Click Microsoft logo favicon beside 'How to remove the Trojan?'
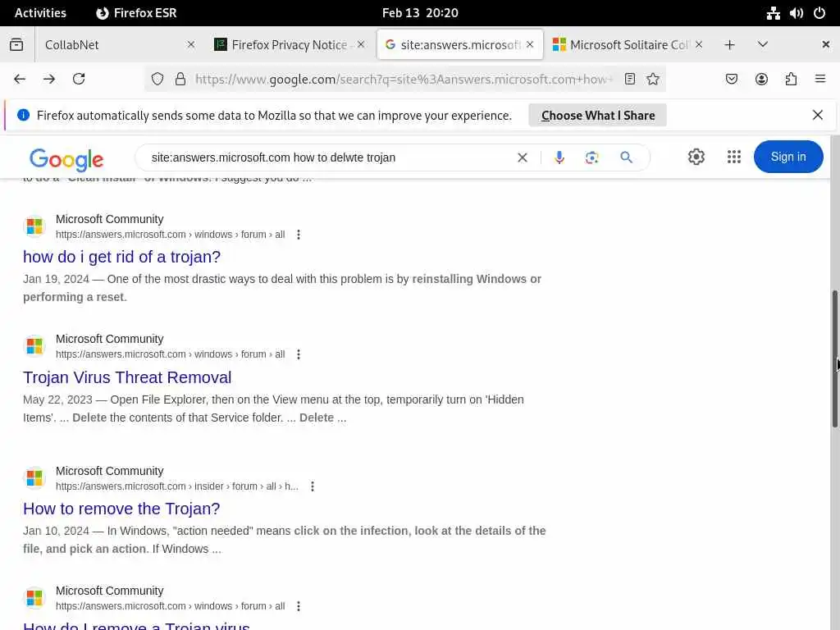The width and height of the screenshot is (840, 630). tap(34, 478)
